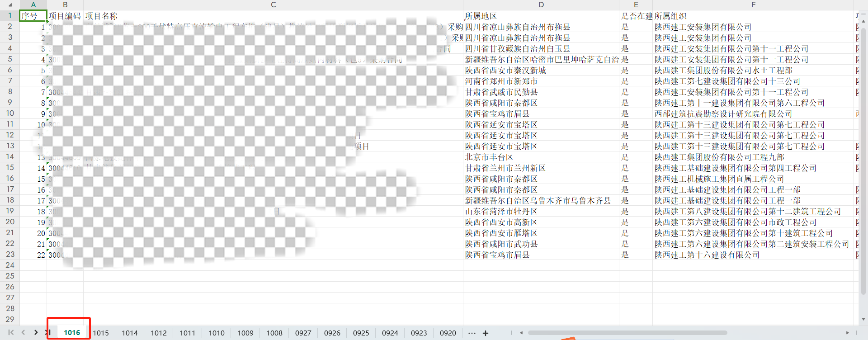Open the 0927 sheet tab
868x340 pixels.
tap(303, 333)
